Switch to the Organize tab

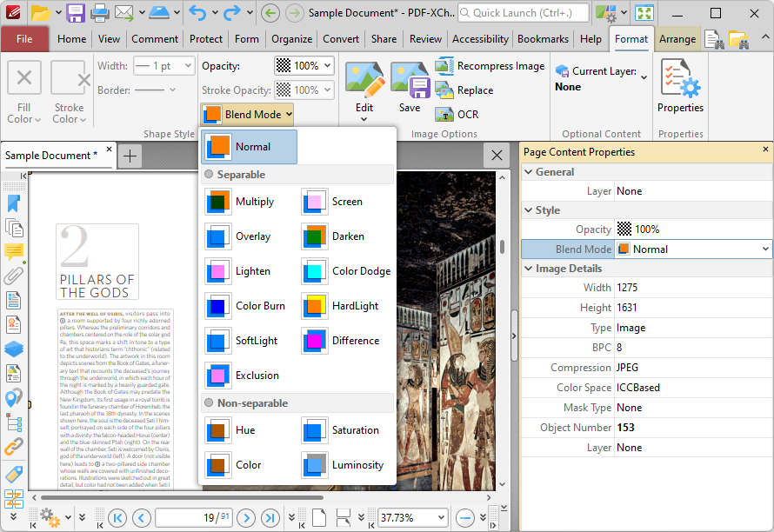[291, 39]
